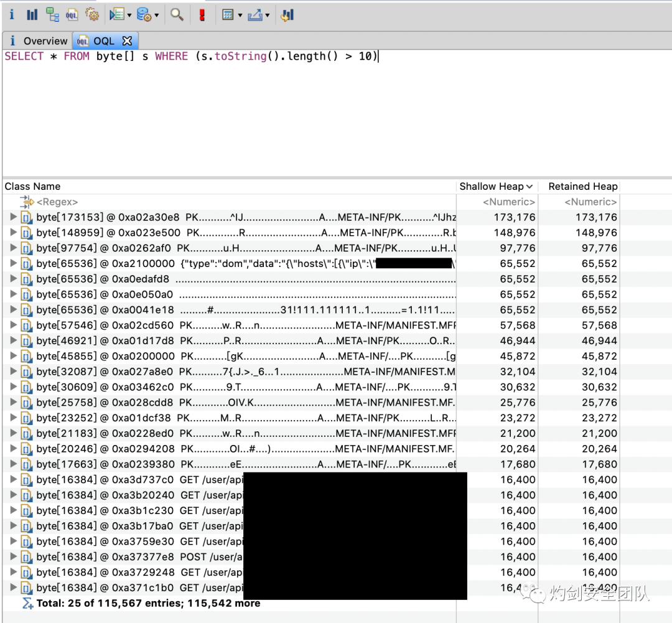The width and height of the screenshot is (672, 623).
Task: Select the byte[16384] @ 0xa3d737c0 row
Action: pyautogui.click(x=311, y=480)
